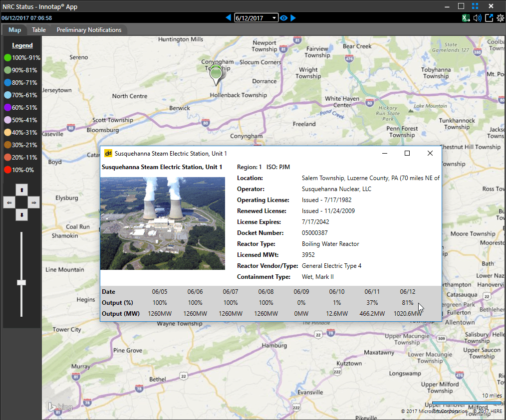
Task: Click the Bing logo on the map
Action: pos(60,407)
